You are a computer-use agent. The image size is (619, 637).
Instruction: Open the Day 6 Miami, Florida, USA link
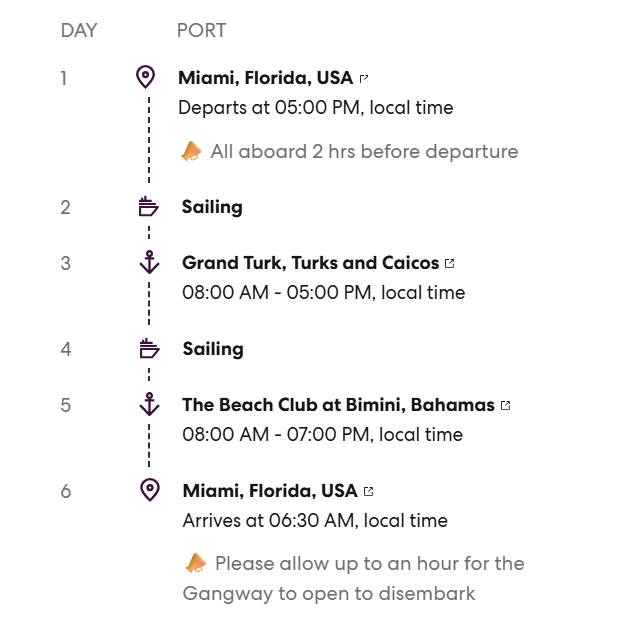pyautogui.click(x=270, y=491)
